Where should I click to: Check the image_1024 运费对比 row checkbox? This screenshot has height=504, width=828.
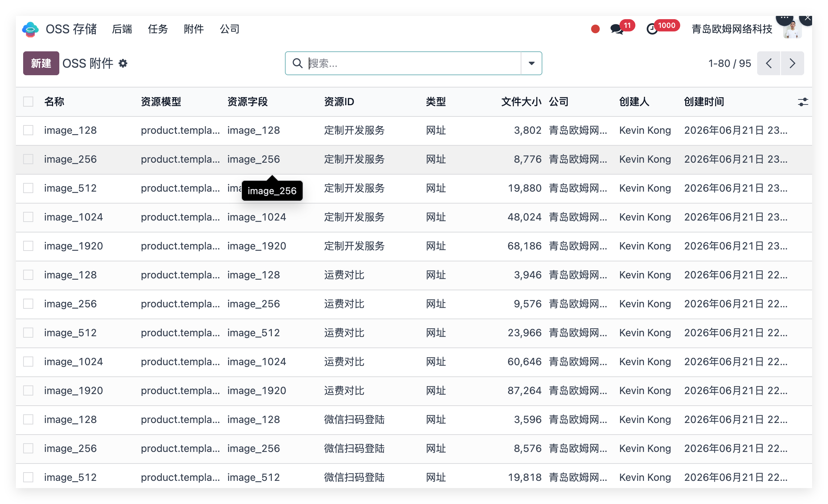click(28, 362)
